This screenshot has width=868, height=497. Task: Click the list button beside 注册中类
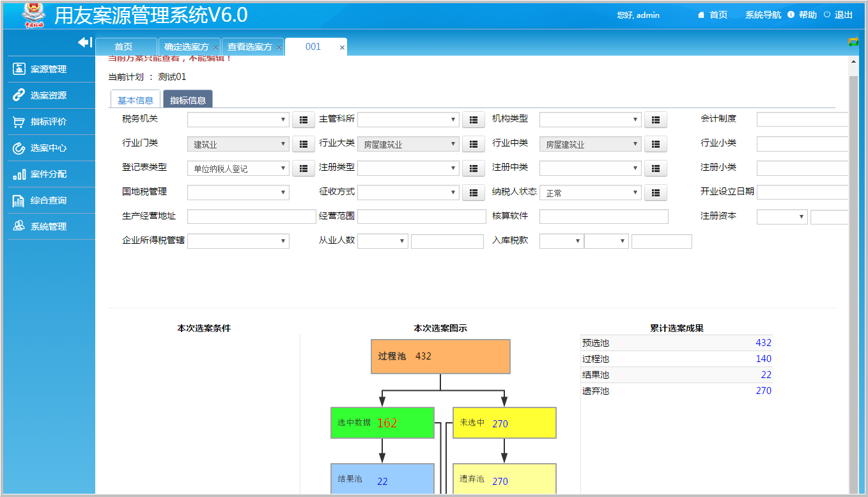coord(656,168)
